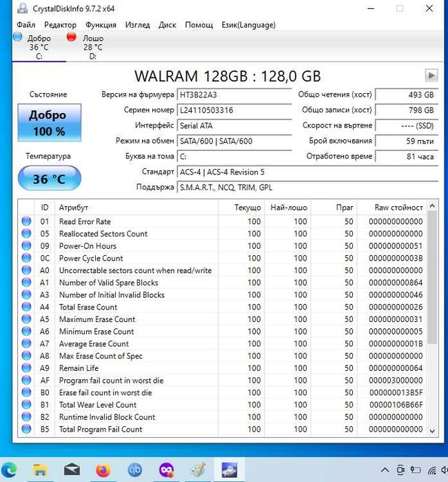Click the Атрибут column header
The width and height of the screenshot is (448, 482).
[136, 208]
